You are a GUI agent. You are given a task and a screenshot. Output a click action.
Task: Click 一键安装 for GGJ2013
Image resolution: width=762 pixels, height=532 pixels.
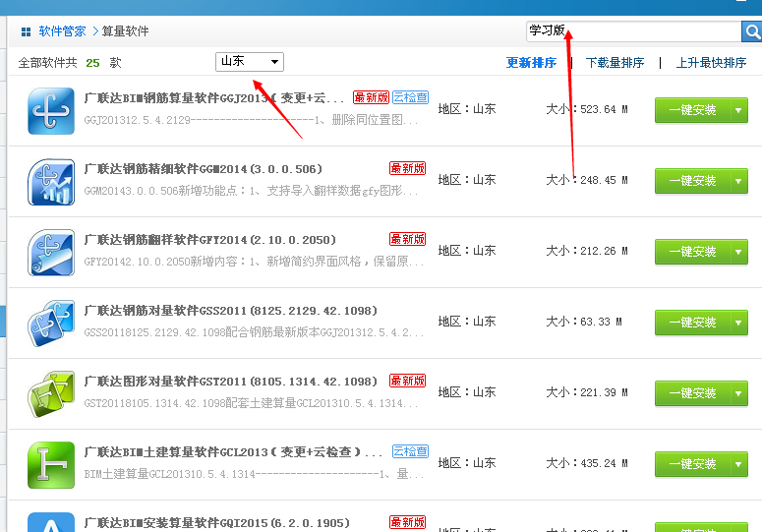[692, 110]
